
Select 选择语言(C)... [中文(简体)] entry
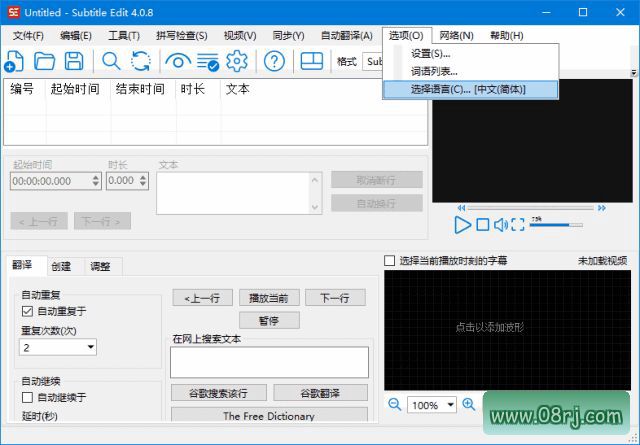(471, 89)
